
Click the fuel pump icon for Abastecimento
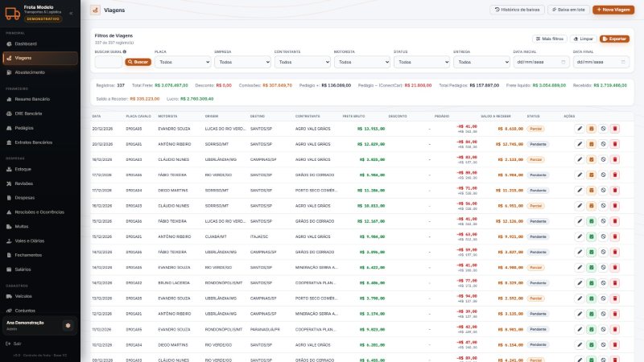9,72
